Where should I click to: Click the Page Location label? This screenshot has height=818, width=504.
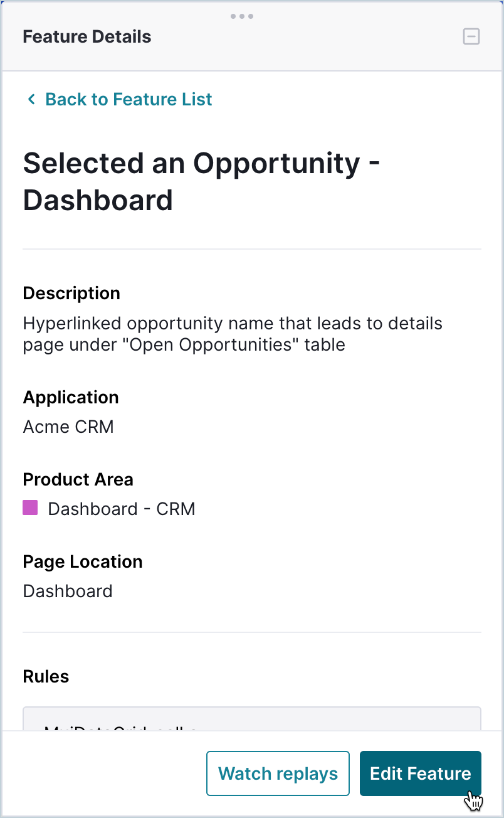click(x=83, y=561)
